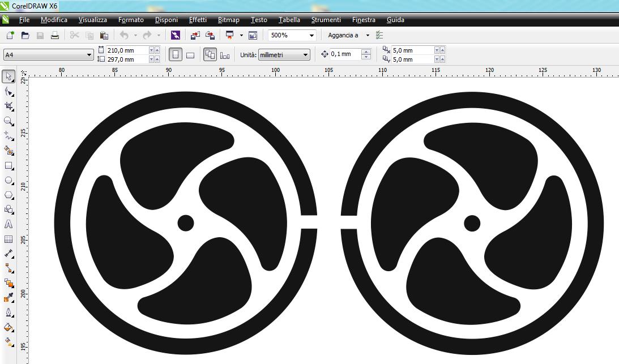Open the Guida menu
Screen dimensions: 619x364
click(395, 20)
